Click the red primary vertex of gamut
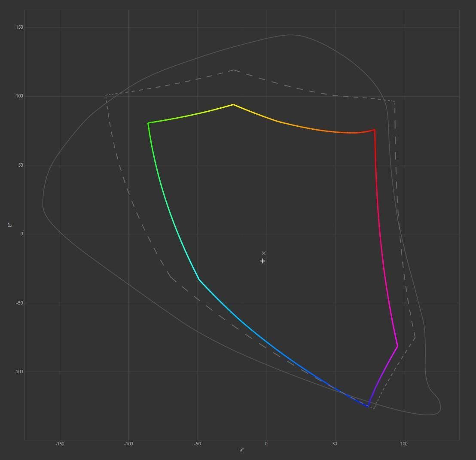The width and height of the screenshot is (476, 460). tap(375, 130)
